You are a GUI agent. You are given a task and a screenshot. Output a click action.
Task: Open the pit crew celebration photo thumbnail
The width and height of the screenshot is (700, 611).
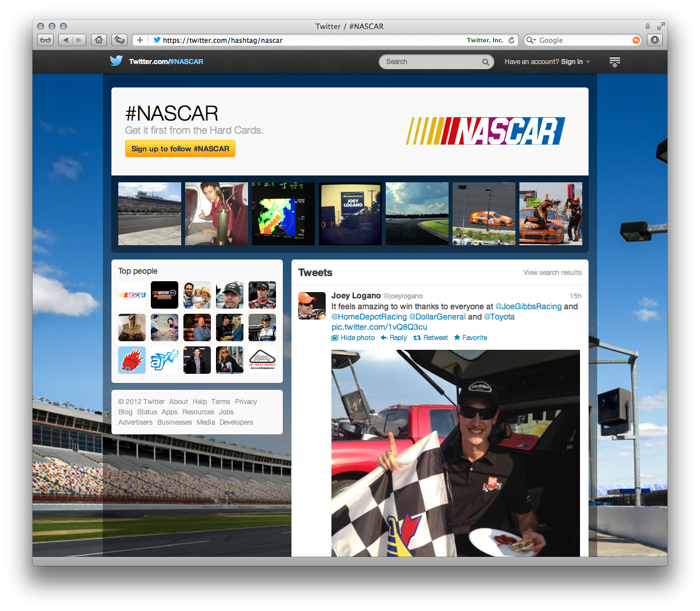[551, 214]
